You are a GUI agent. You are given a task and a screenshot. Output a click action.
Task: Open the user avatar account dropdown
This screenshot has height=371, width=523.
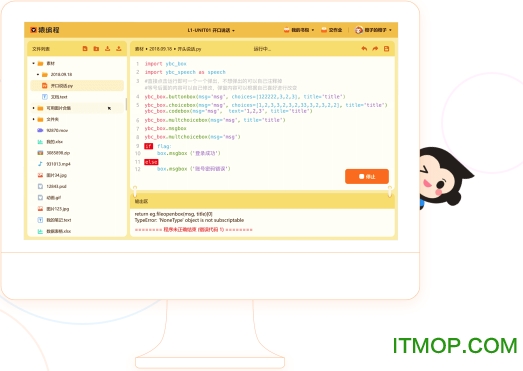(x=373, y=30)
